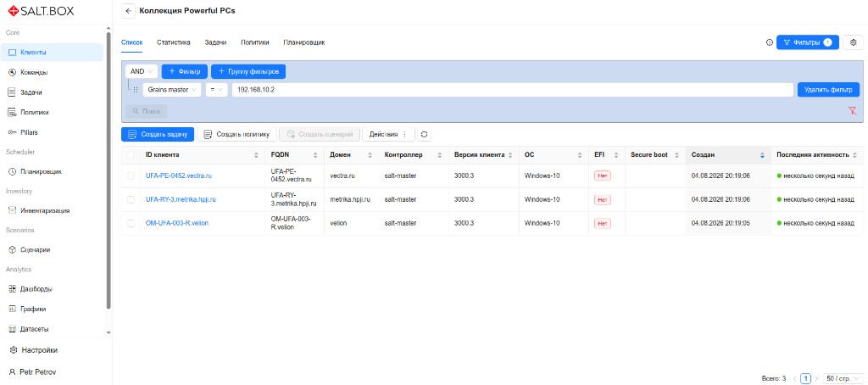Clear filters with the red funnel icon

coord(852,111)
